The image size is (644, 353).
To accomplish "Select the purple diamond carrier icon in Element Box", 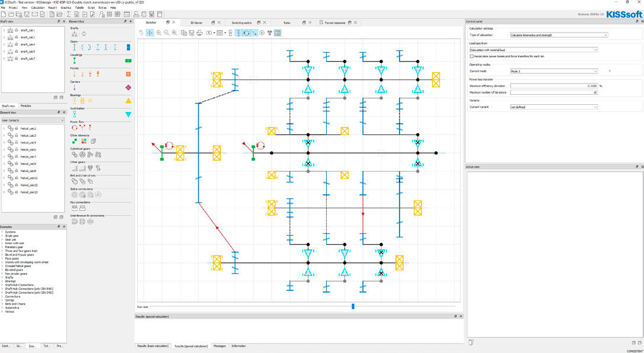I will coord(128,88).
